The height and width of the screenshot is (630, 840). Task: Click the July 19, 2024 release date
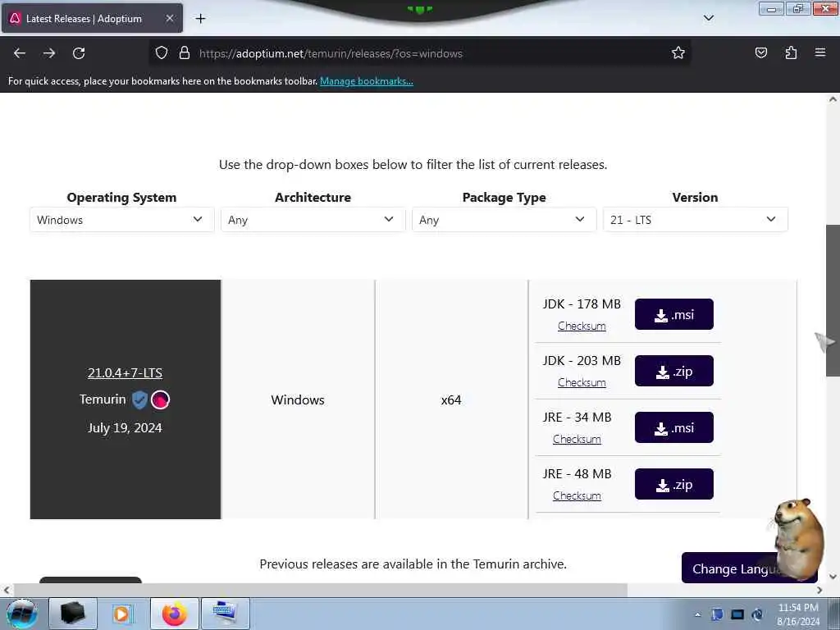click(x=125, y=428)
